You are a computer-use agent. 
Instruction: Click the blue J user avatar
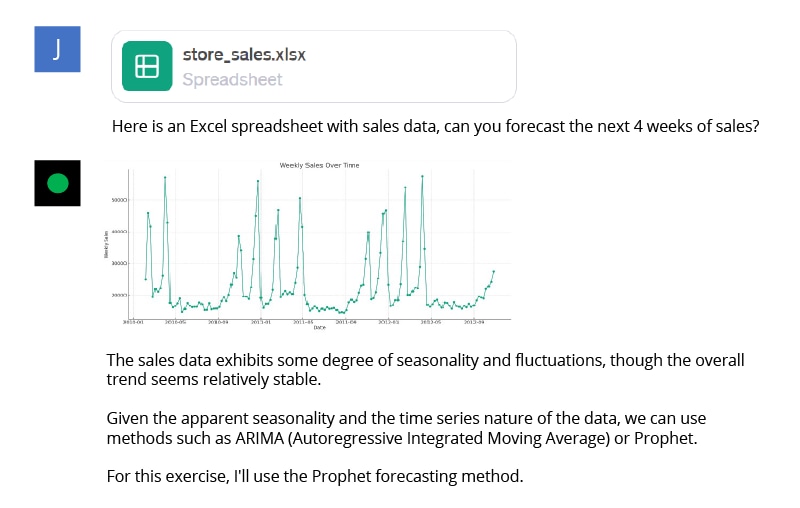(x=57, y=49)
